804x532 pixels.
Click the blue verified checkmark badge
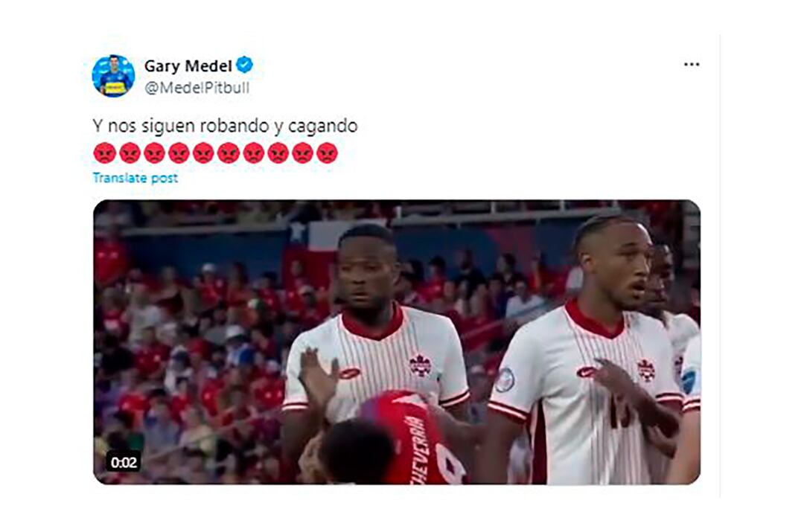tap(244, 65)
